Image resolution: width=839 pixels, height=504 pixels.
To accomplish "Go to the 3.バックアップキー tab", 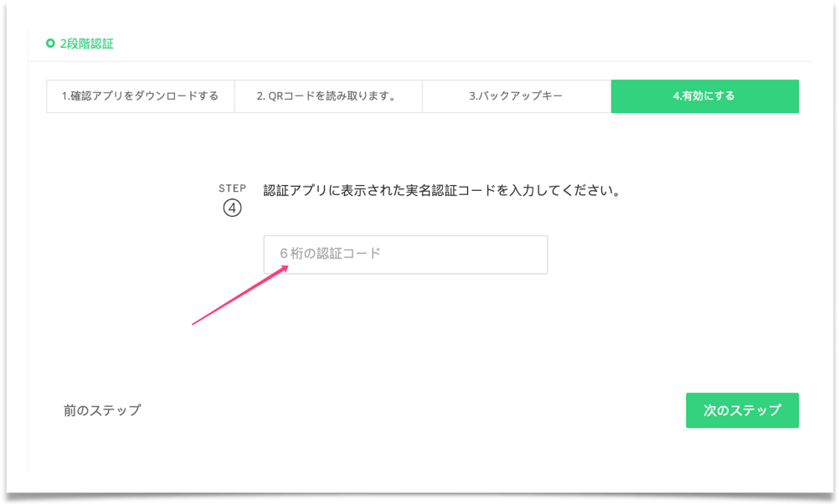I will [516, 96].
